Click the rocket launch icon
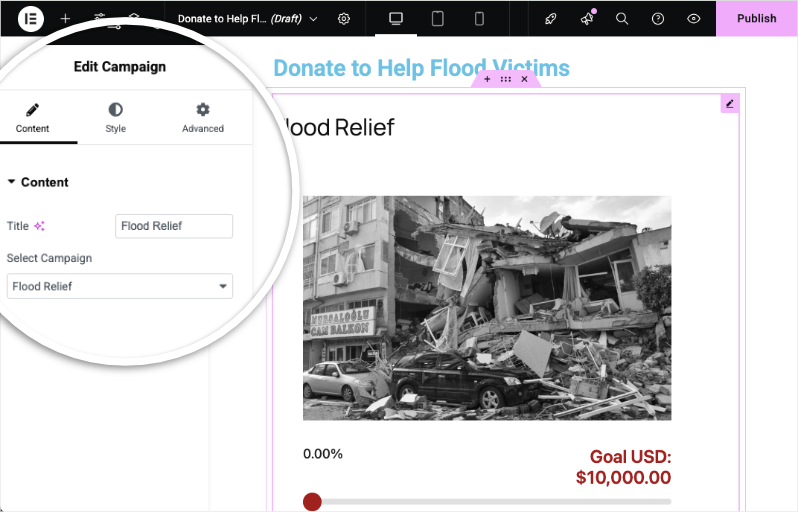Viewport: 798px width, 512px height. click(551, 19)
